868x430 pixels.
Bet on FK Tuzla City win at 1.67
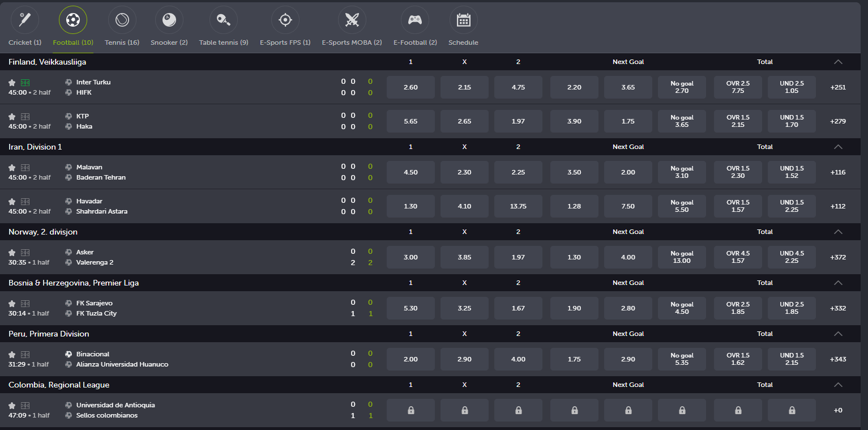[x=518, y=308]
